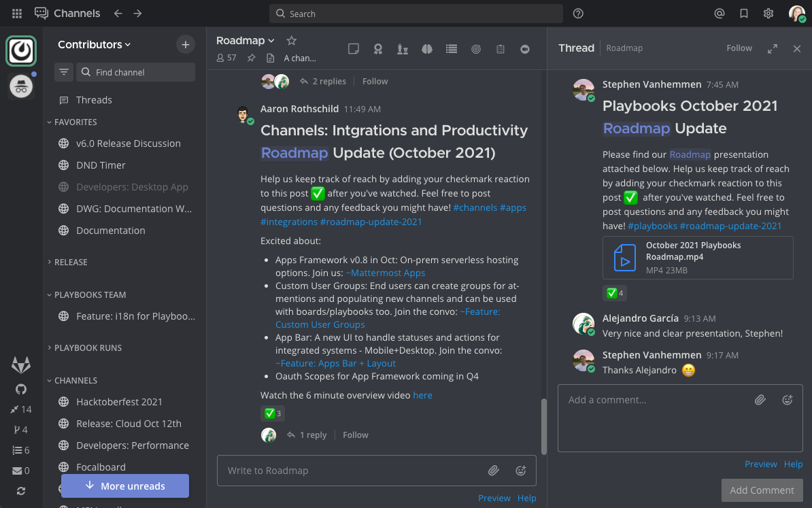This screenshot has width=812, height=508.
Task: Open the GitHub plugin icon
Action: (x=20, y=388)
